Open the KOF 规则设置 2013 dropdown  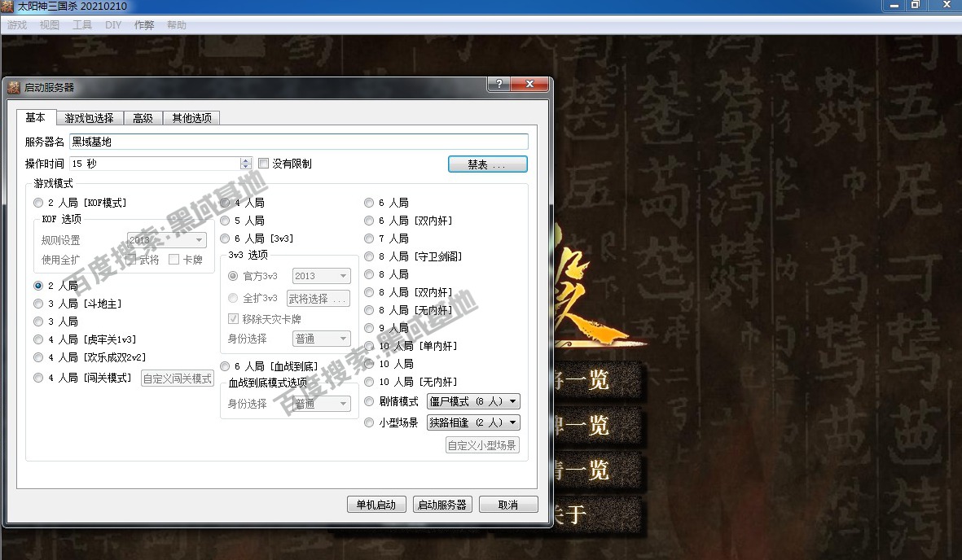pos(167,240)
